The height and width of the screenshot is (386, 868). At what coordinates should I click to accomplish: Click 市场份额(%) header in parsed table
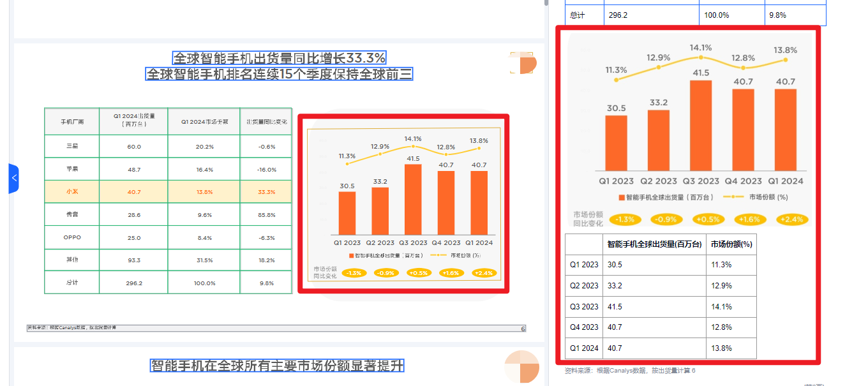pyautogui.click(x=731, y=244)
